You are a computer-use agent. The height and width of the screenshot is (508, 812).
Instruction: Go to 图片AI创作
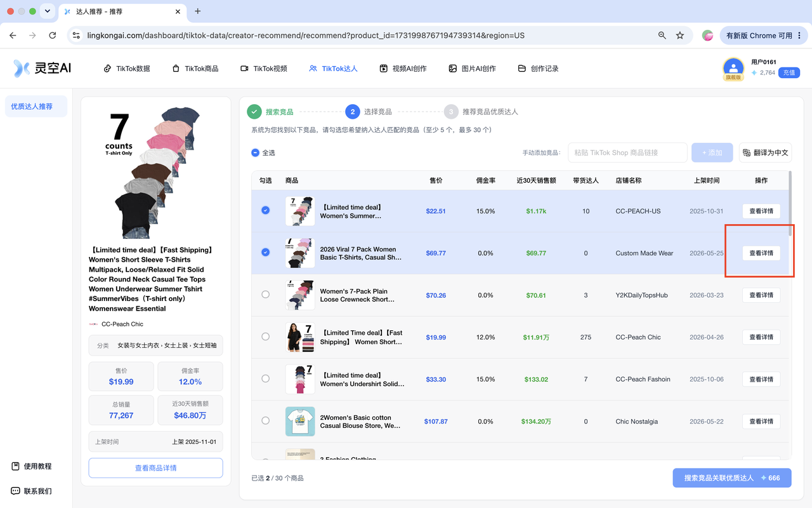(x=472, y=69)
